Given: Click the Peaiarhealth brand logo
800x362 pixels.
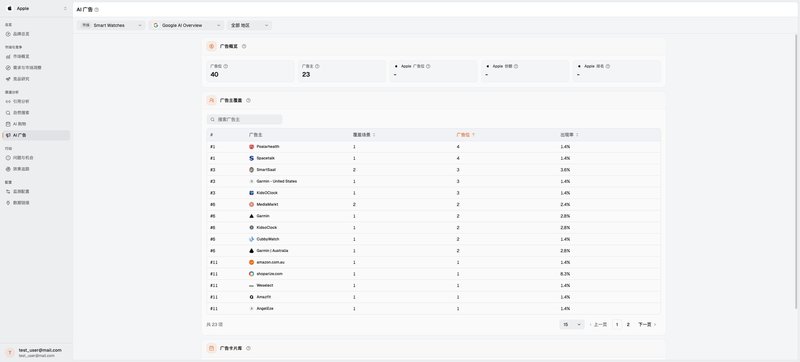Looking at the screenshot, I should [252, 147].
